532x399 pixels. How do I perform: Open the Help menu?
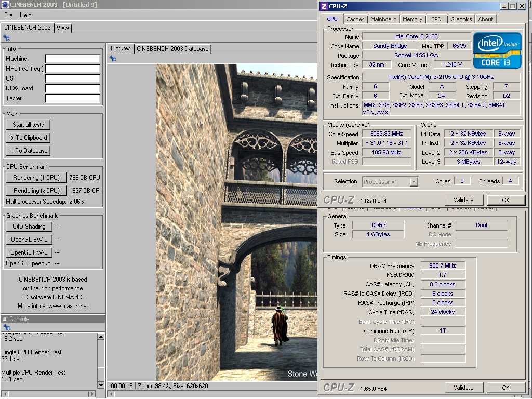coord(25,15)
